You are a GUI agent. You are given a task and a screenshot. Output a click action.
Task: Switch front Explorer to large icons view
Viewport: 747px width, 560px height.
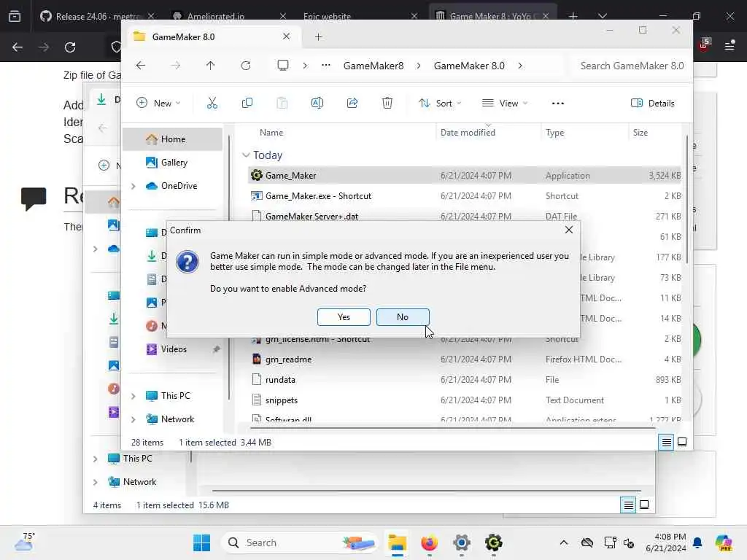[682, 443]
